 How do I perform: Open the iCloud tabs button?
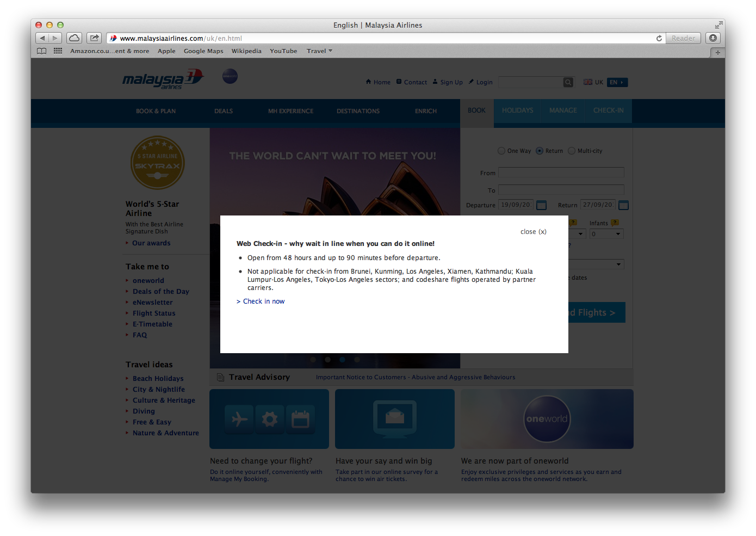coord(75,38)
